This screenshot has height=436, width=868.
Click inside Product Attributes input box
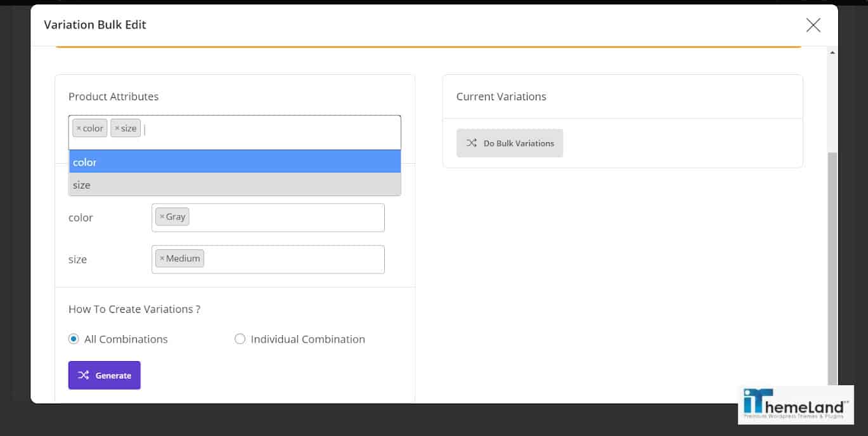pos(266,129)
